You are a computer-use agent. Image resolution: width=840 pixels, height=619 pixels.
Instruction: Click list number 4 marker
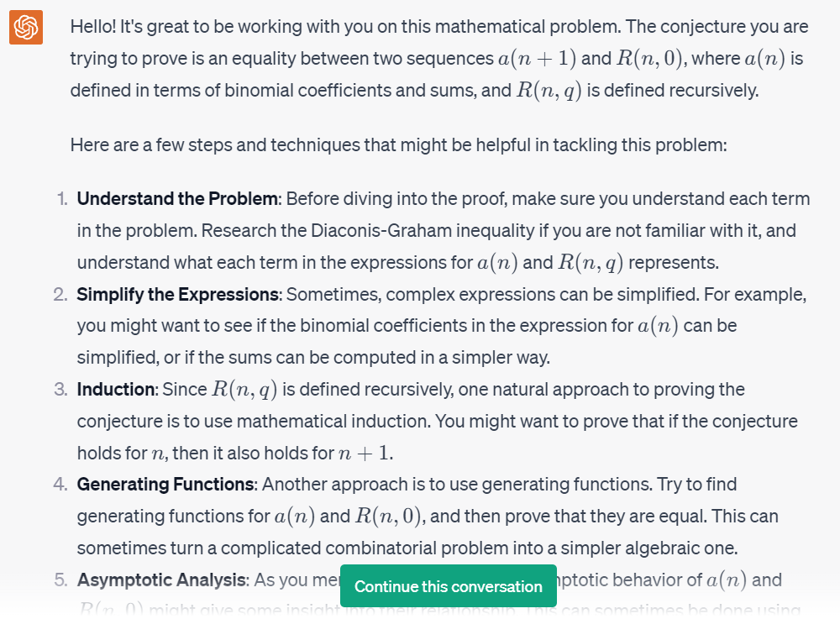(x=60, y=484)
